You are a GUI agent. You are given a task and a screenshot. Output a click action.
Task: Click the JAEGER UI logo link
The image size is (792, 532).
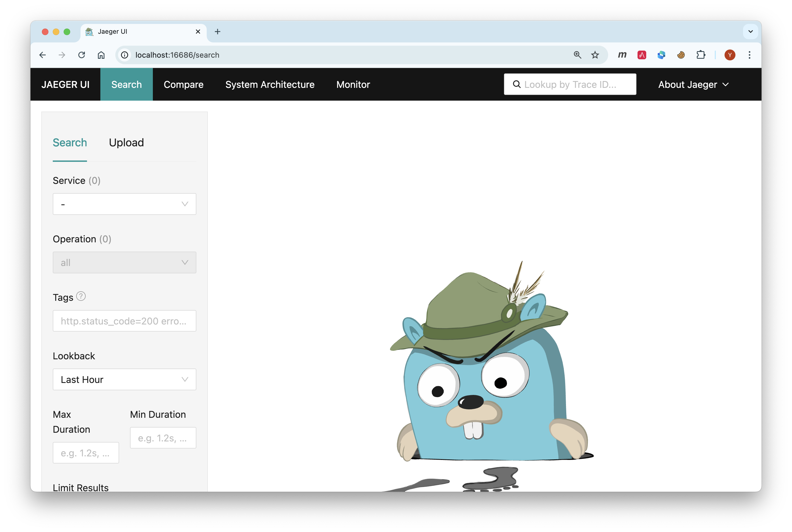[x=66, y=85]
